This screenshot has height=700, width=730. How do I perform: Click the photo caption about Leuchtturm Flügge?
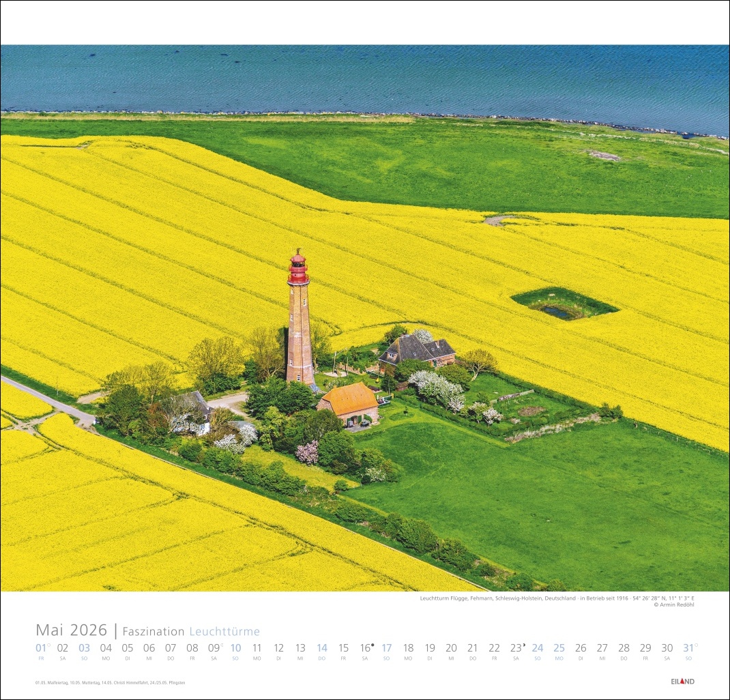557,598
